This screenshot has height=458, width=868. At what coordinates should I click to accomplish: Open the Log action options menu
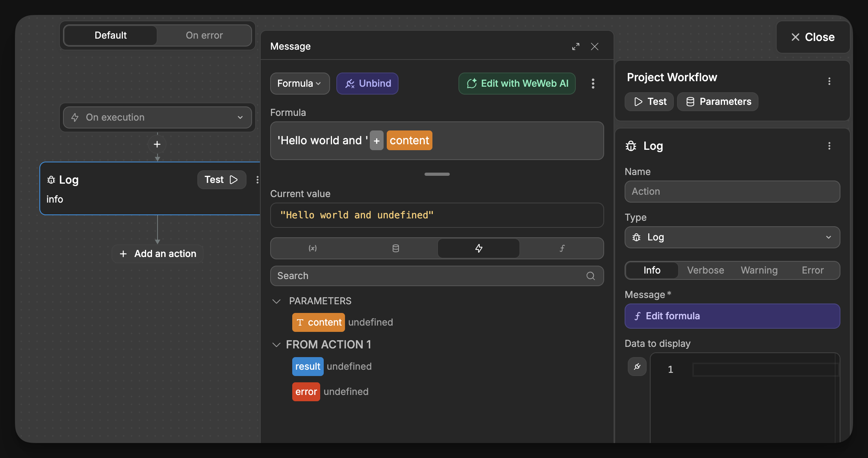[x=829, y=146]
